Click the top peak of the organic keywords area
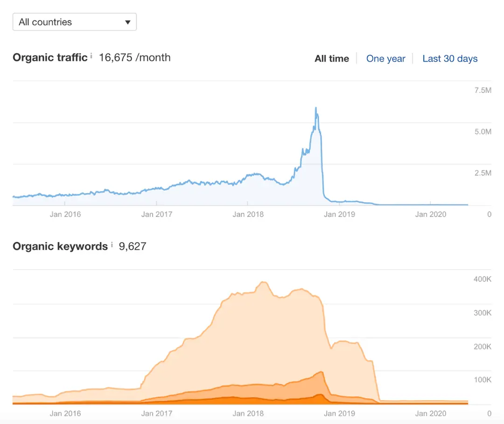 263,282
